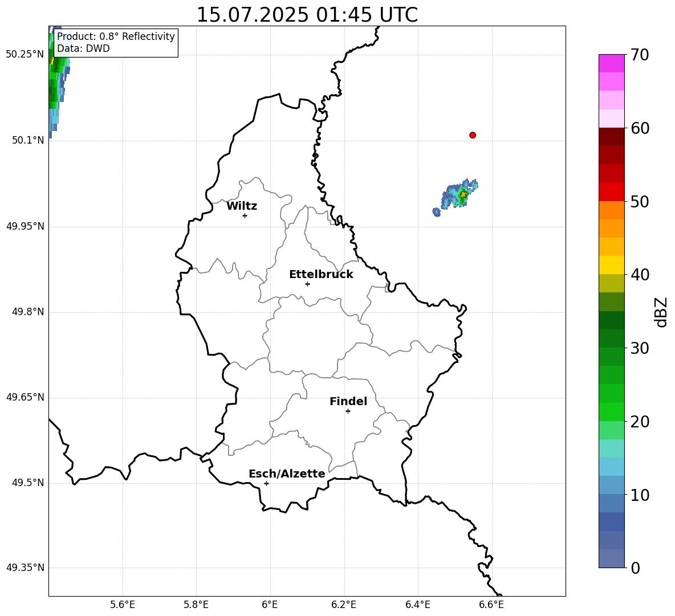Screen dimensions: 675x616
Task: Click the 49.5°N latitude label
Action: tap(28, 483)
